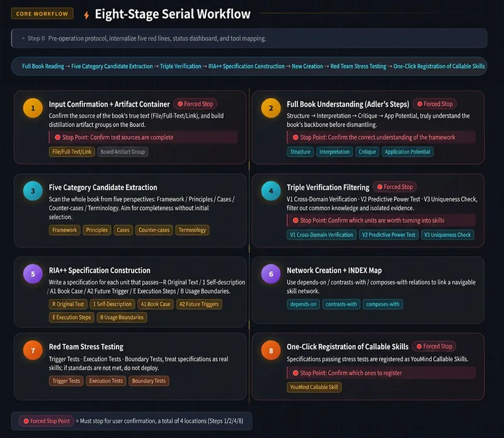Select the orange step 7 circle
This screenshot has height=438, width=504.
[x=33, y=351]
